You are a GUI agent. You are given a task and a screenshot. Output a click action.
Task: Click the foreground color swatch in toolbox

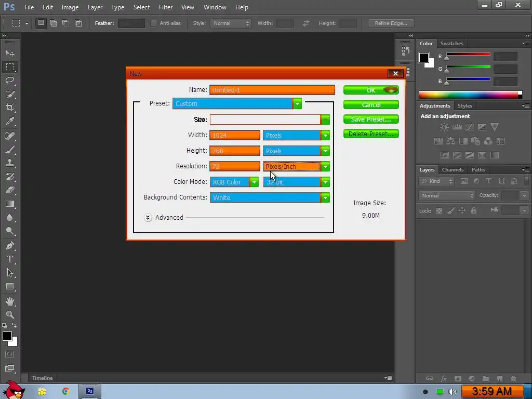tap(7, 336)
